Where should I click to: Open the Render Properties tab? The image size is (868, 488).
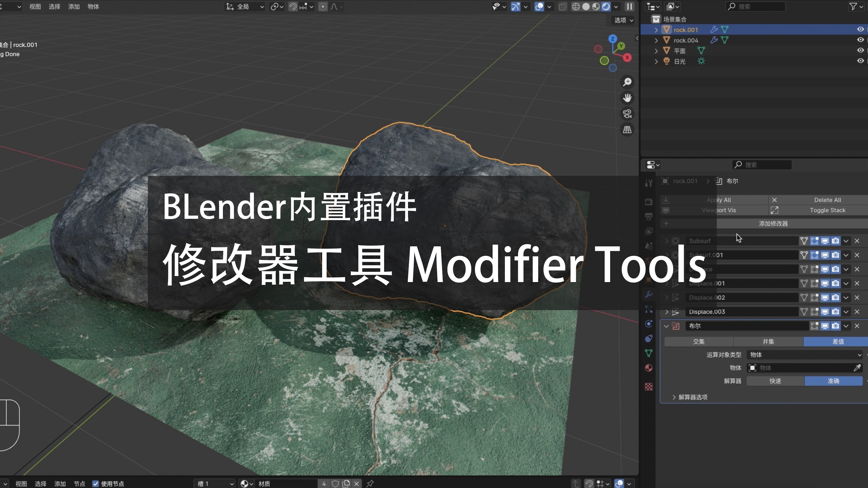(x=649, y=202)
